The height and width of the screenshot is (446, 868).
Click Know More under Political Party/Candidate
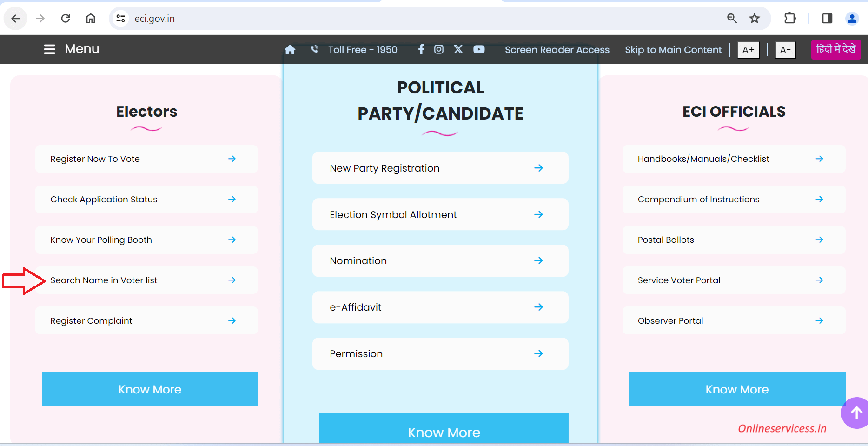point(444,429)
